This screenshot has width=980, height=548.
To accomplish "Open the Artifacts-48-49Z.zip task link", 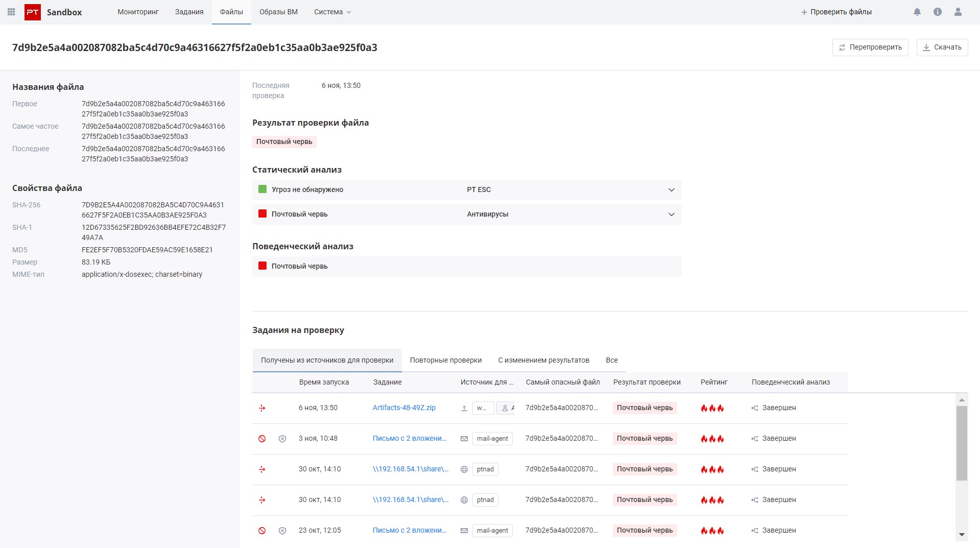I will pyautogui.click(x=404, y=408).
